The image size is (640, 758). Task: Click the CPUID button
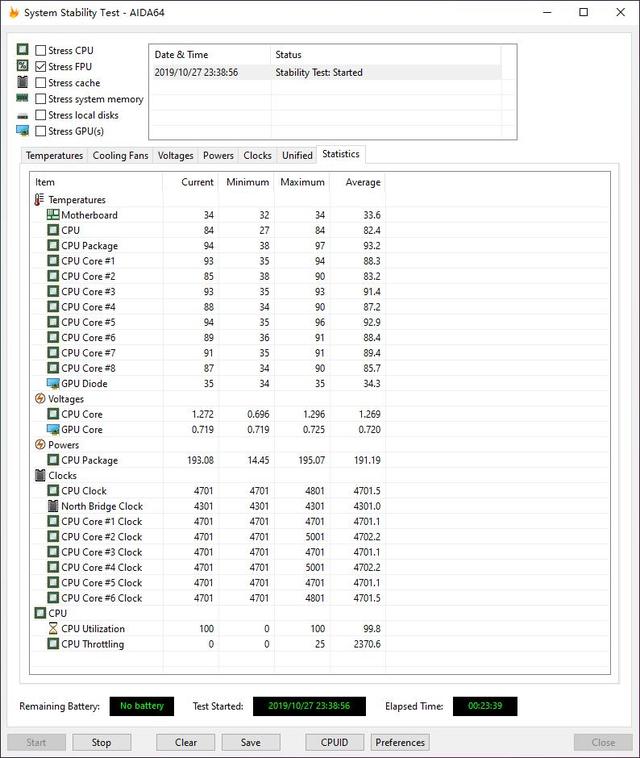[x=334, y=743]
